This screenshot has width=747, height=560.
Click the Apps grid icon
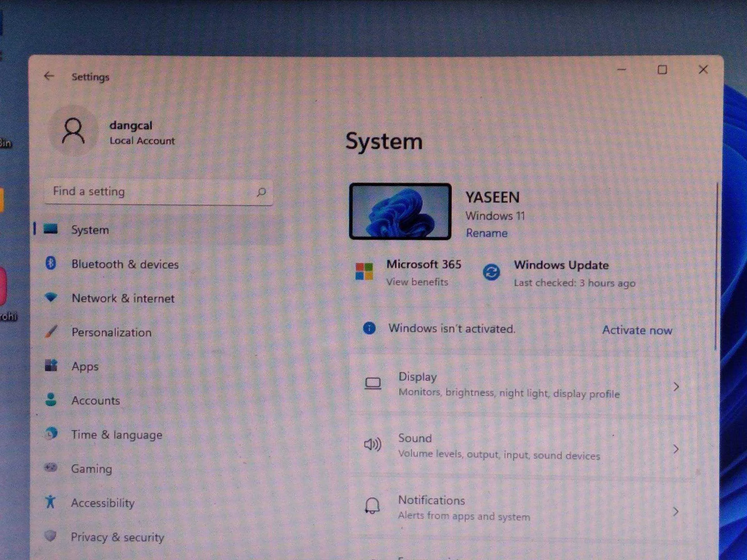pyautogui.click(x=51, y=365)
